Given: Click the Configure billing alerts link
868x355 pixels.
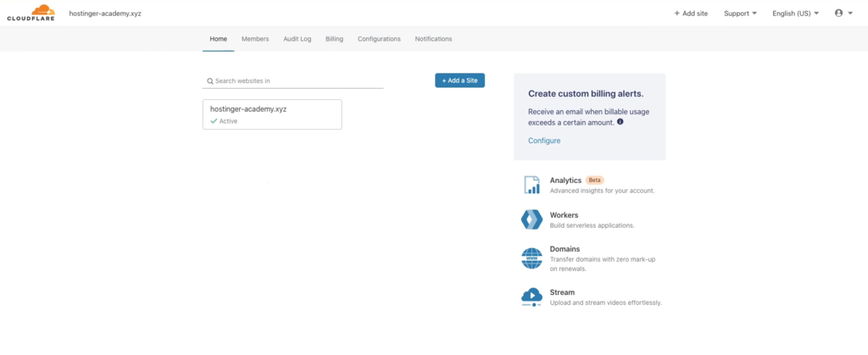Looking at the screenshot, I should [x=544, y=141].
